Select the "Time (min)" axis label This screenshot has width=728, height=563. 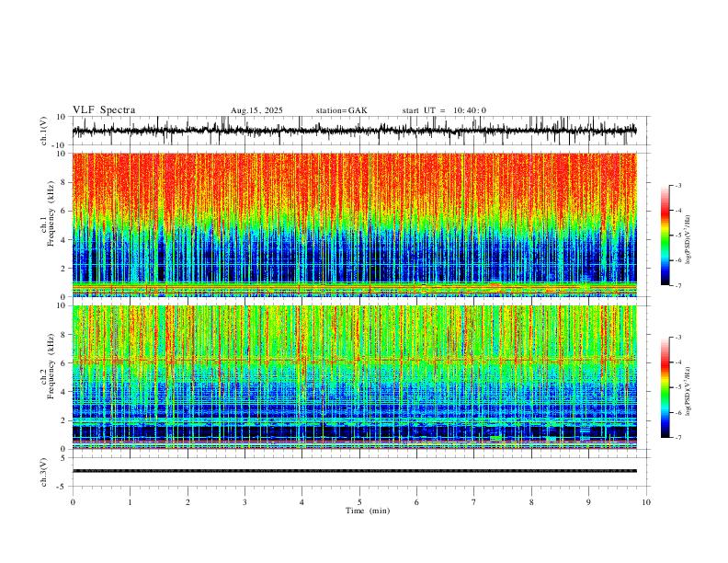pos(368,511)
